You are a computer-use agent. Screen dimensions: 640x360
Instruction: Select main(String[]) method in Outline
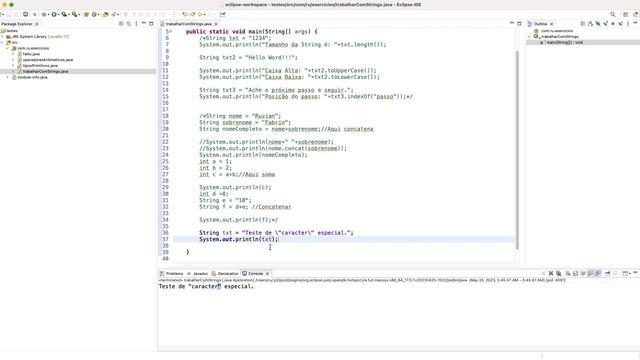tap(564, 42)
